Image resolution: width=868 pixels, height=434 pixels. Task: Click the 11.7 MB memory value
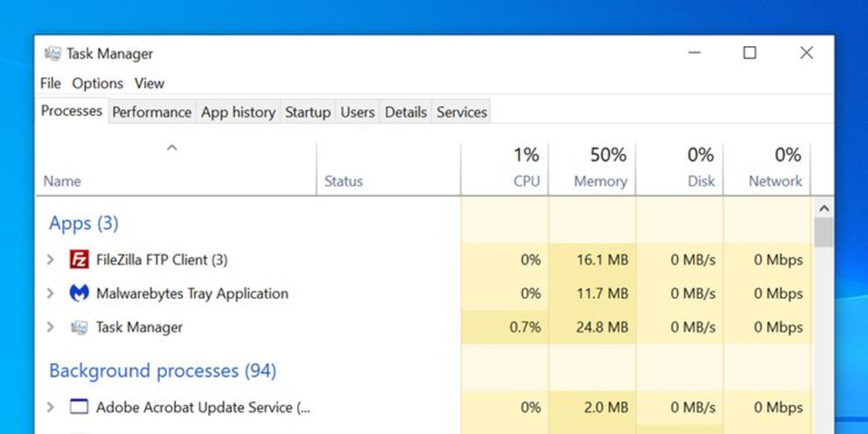(602, 293)
